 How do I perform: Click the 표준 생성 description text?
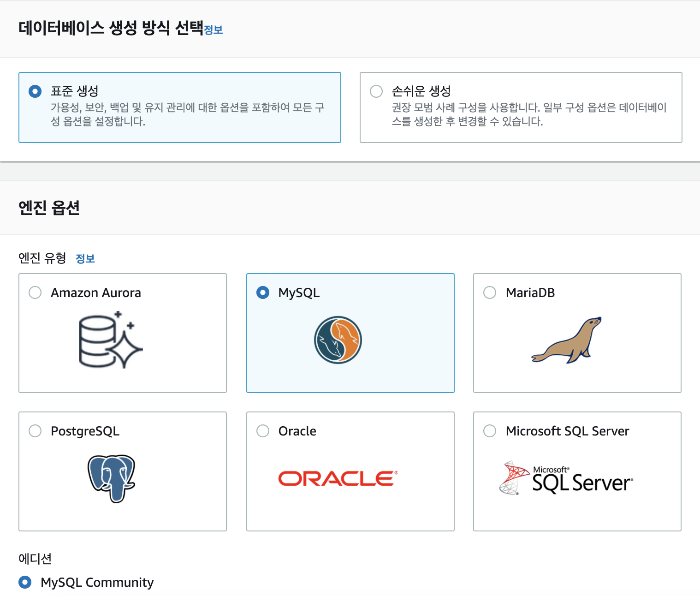[188, 114]
